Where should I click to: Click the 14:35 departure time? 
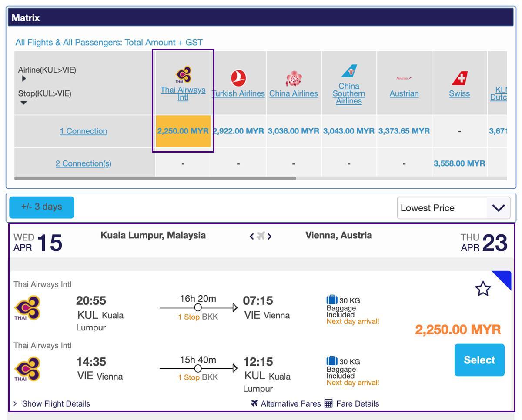coord(91,362)
